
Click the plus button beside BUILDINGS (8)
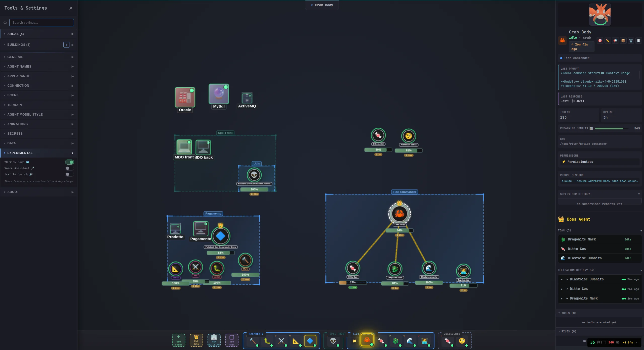point(66,44)
